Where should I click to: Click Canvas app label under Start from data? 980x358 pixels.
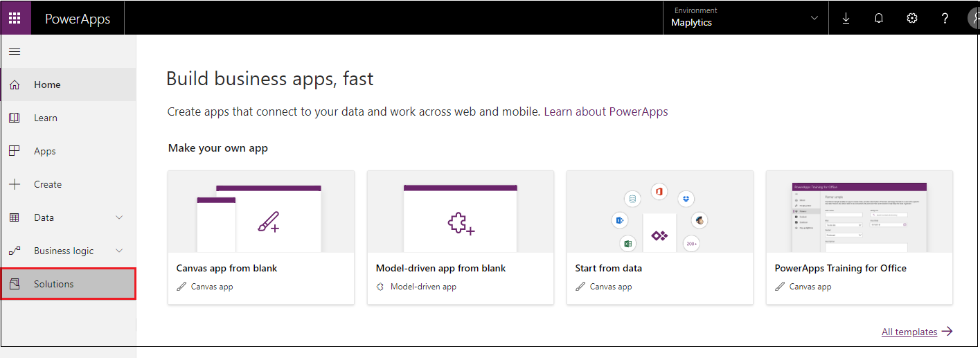click(611, 287)
